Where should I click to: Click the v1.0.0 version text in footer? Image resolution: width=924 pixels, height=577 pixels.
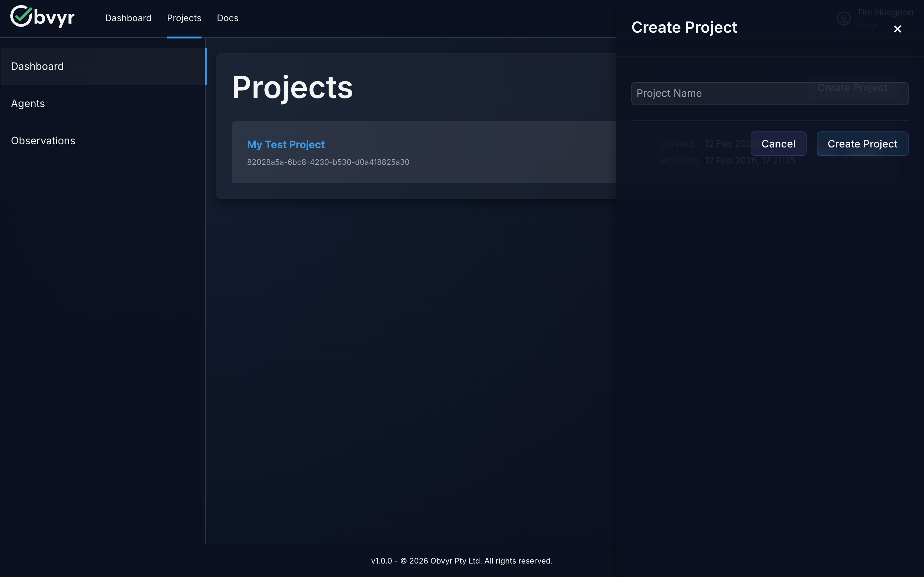[382, 561]
